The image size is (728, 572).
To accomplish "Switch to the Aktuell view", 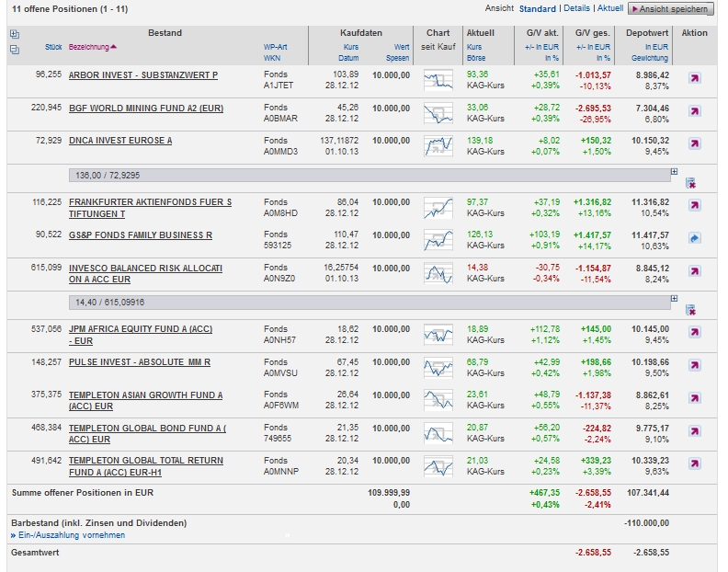I will pos(609,8).
